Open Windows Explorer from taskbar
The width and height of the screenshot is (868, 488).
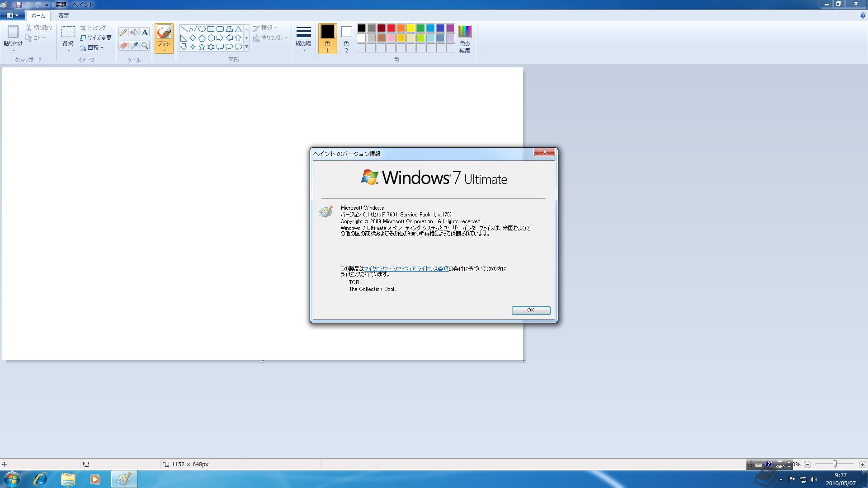pyautogui.click(x=68, y=479)
